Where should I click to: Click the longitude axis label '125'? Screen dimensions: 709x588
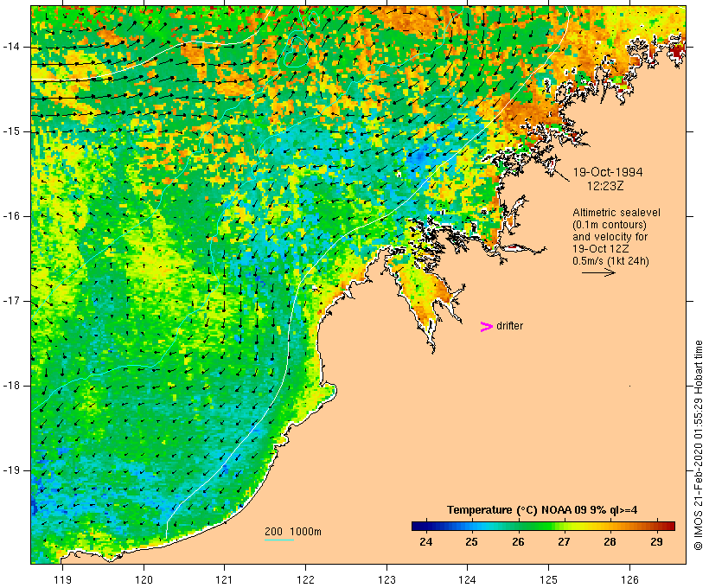pyautogui.click(x=548, y=579)
